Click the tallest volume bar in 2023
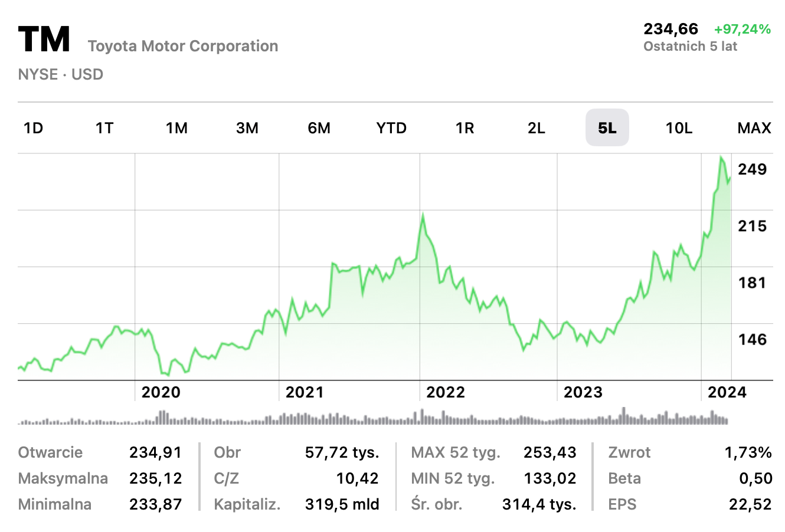Screen dimensions: 785x532 tap(623, 415)
